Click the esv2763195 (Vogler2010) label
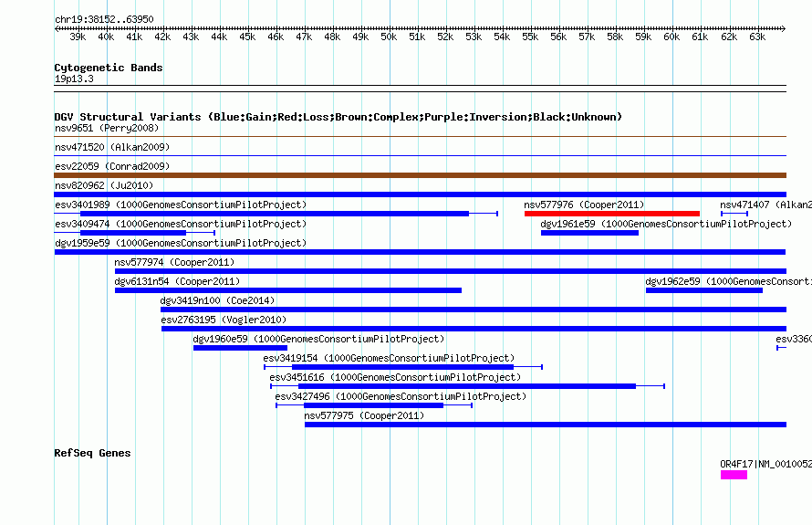 (224, 320)
